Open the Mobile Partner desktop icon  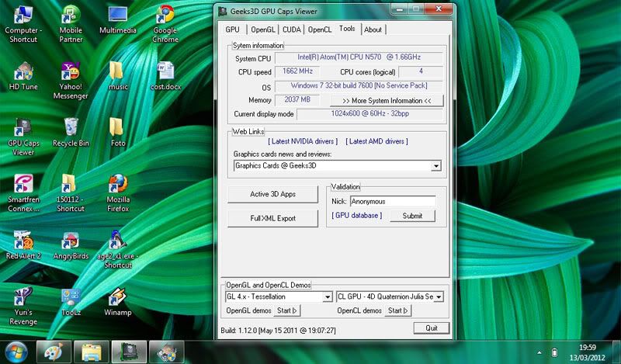coord(71,25)
